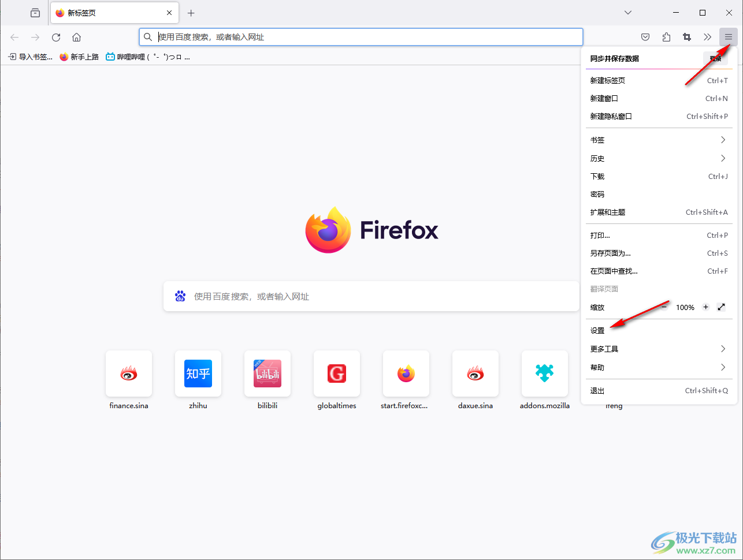Open the globaltimes shortcut tile
This screenshot has width=743, height=560.
337,374
